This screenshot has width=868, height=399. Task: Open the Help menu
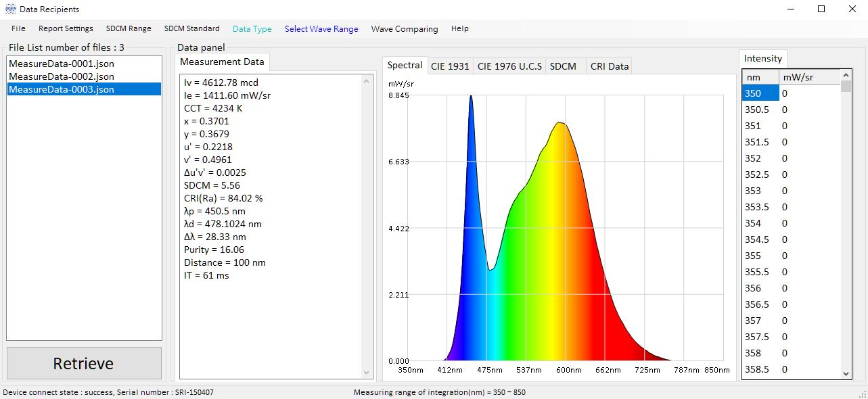(x=459, y=29)
